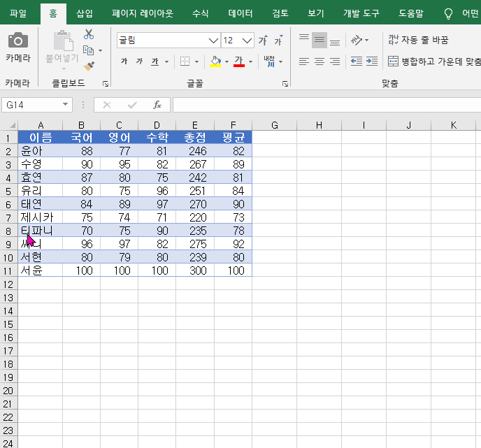
Task: Expand the copy options arrow
Action: [100, 50]
